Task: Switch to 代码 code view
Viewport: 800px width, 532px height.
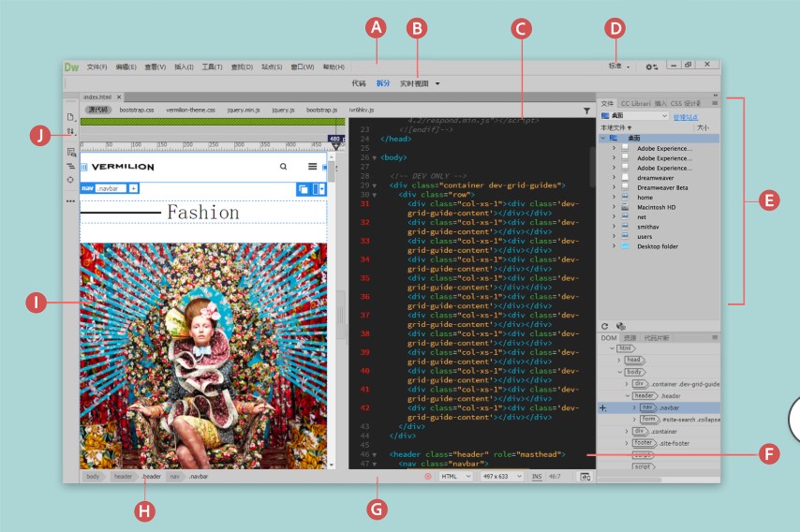Action: (x=359, y=83)
